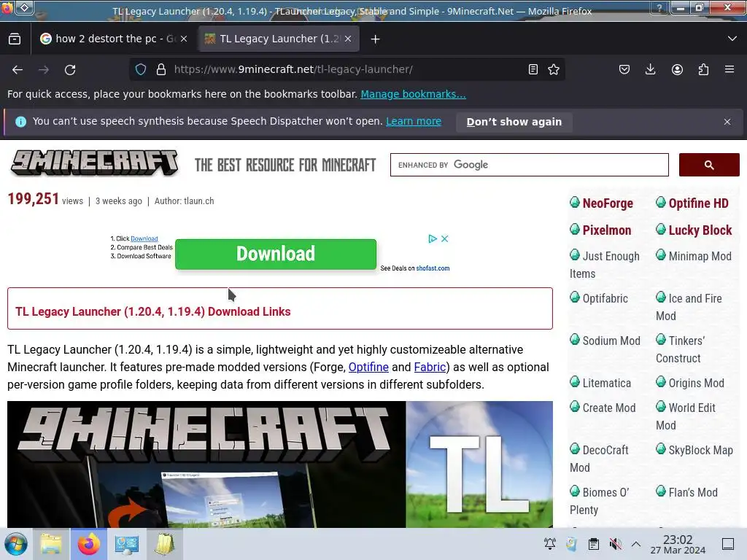Open Pixelmon sidebar link

tap(606, 230)
